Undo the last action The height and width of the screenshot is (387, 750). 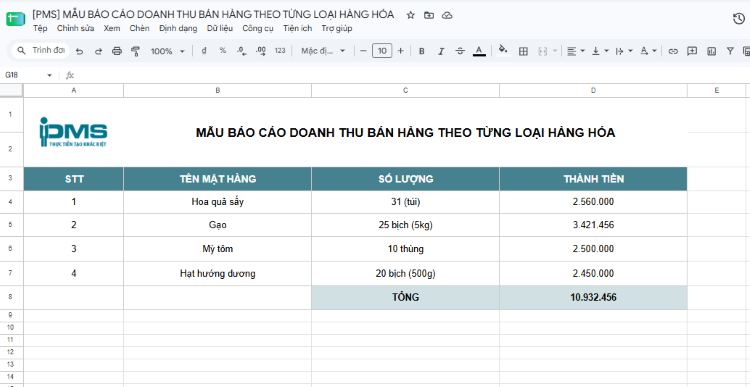pos(80,51)
